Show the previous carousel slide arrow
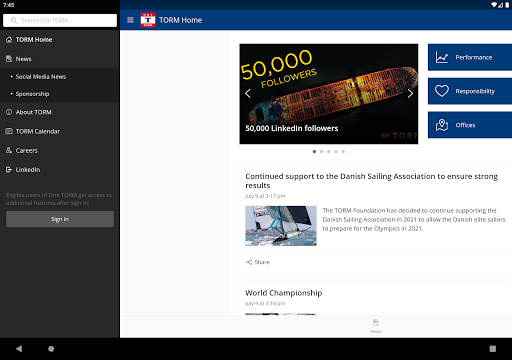512x360 pixels. point(248,94)
